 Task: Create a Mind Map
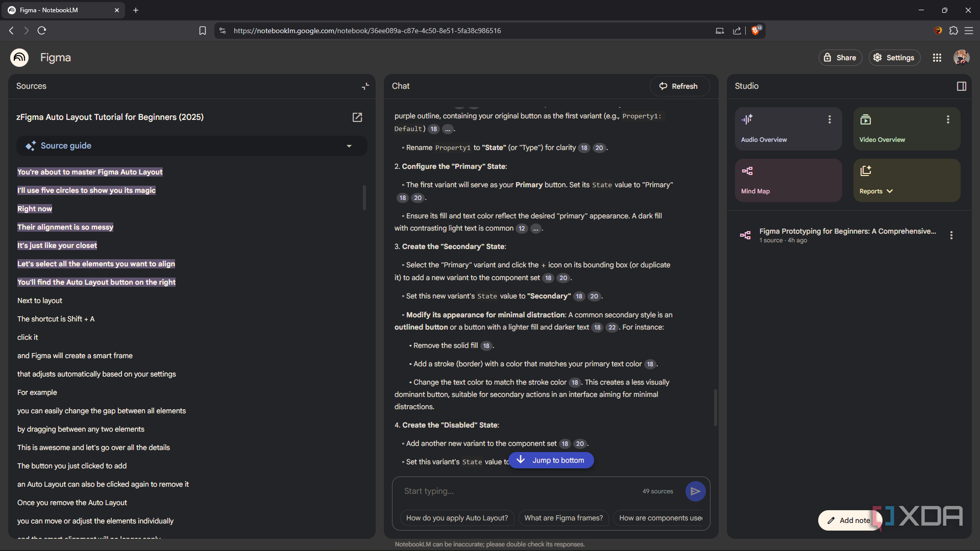[x=789, y=181]
